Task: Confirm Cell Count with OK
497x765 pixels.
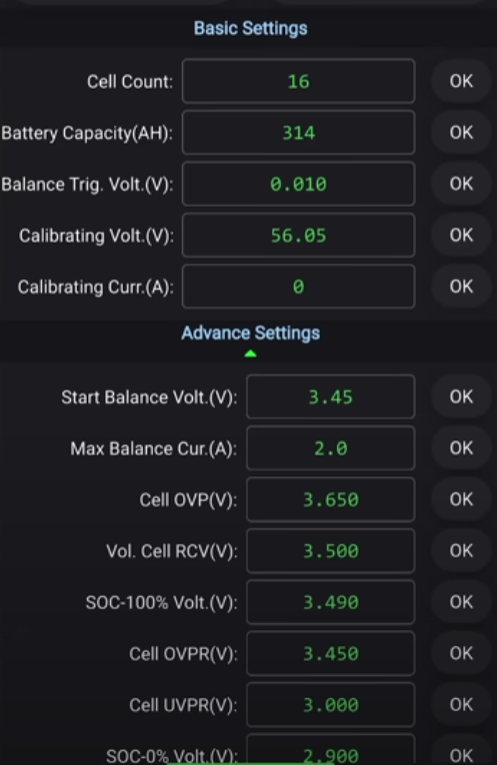Action: tap(461, 81)
